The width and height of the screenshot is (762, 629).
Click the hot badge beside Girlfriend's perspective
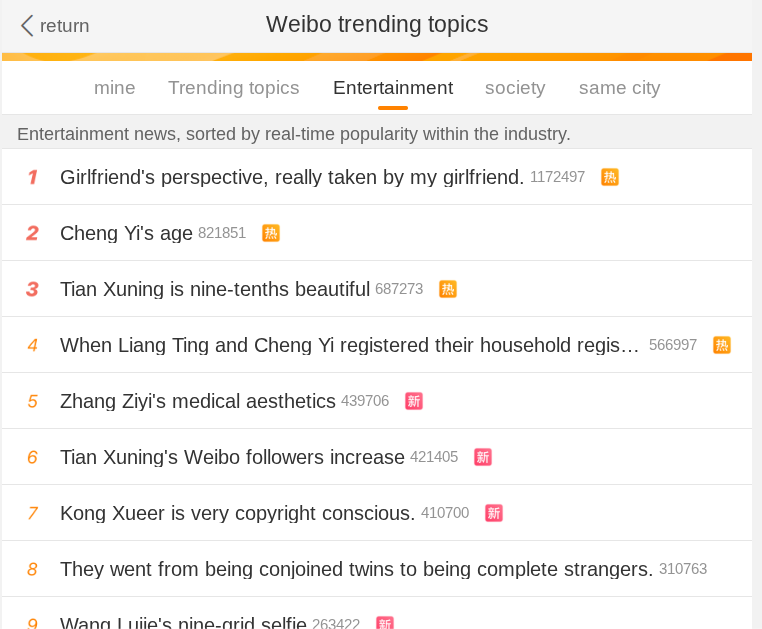[610, 177]
